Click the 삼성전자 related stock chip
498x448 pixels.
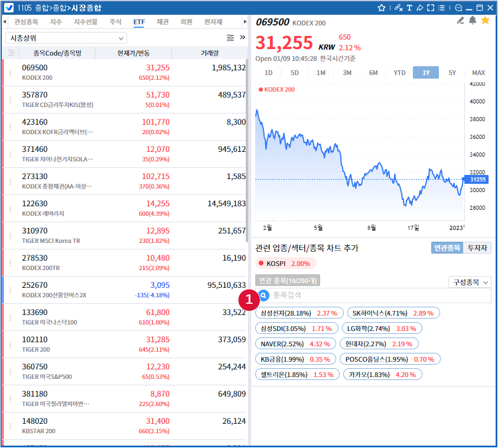[299, 313]
